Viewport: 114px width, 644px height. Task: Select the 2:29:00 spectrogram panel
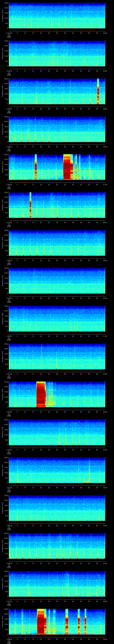coord(57,281)
